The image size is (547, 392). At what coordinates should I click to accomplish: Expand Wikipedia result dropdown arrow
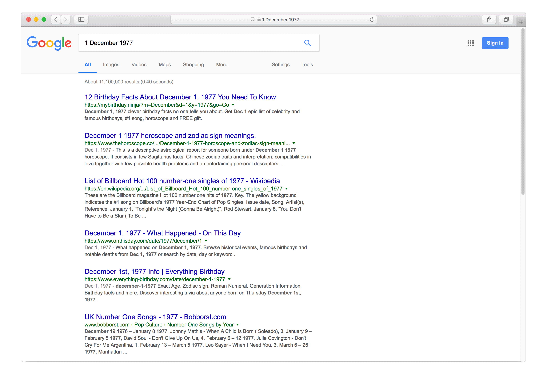[x=286, y=189]
